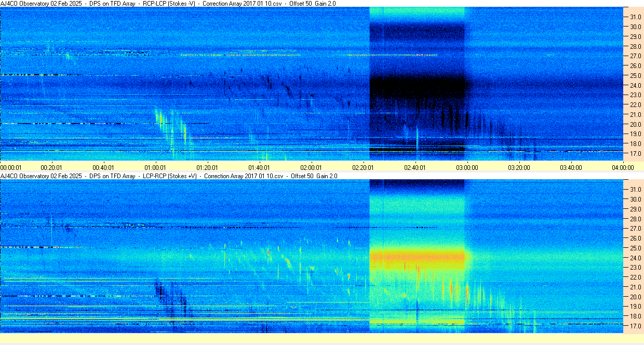Image resolution: width=644 pixels, height=345 pixels.
Task: Click the 21.0 frequency label in the Stokes -V panel
Action: pos(635,115)
